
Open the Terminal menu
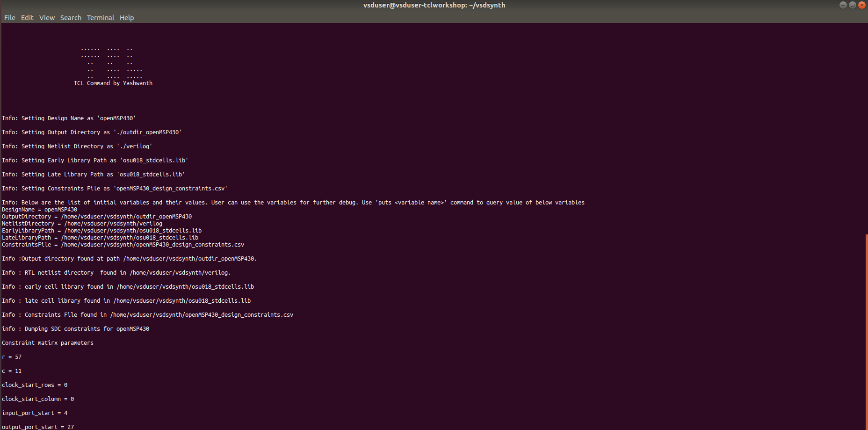coord(100,17)
